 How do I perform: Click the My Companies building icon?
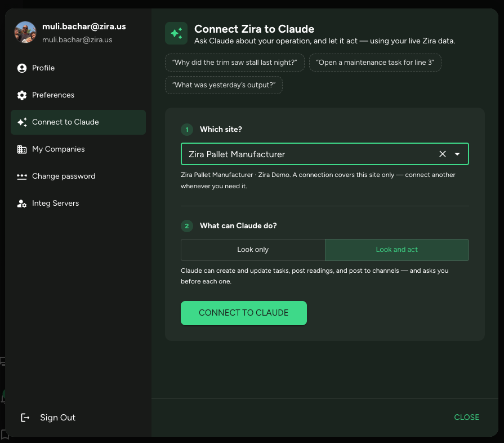pos(22,149)
